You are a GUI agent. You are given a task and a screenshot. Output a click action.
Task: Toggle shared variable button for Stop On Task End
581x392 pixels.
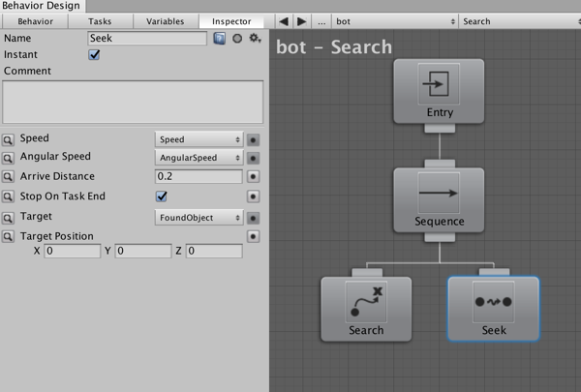click(x=253, y=196)
